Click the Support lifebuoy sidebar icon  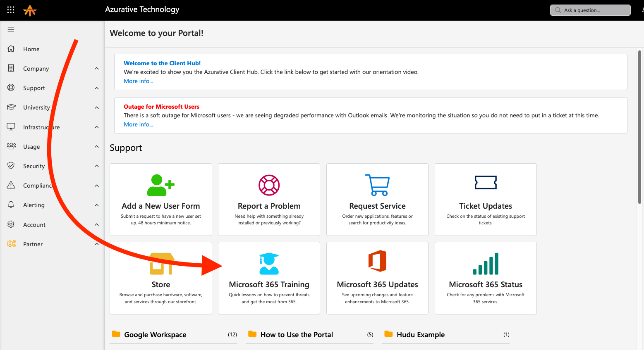pos(11,88)
